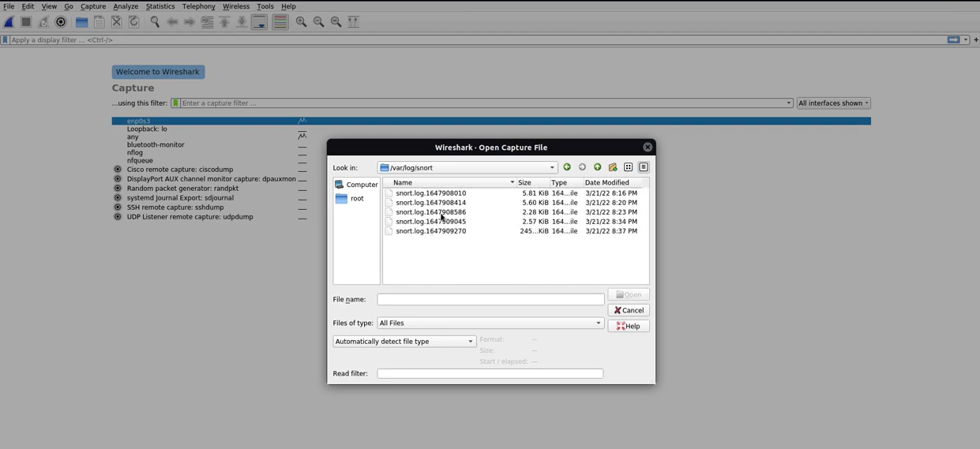980x449 pixels.
Task: Open the capture filter dropdown arrow
Action: coord(788,103)
